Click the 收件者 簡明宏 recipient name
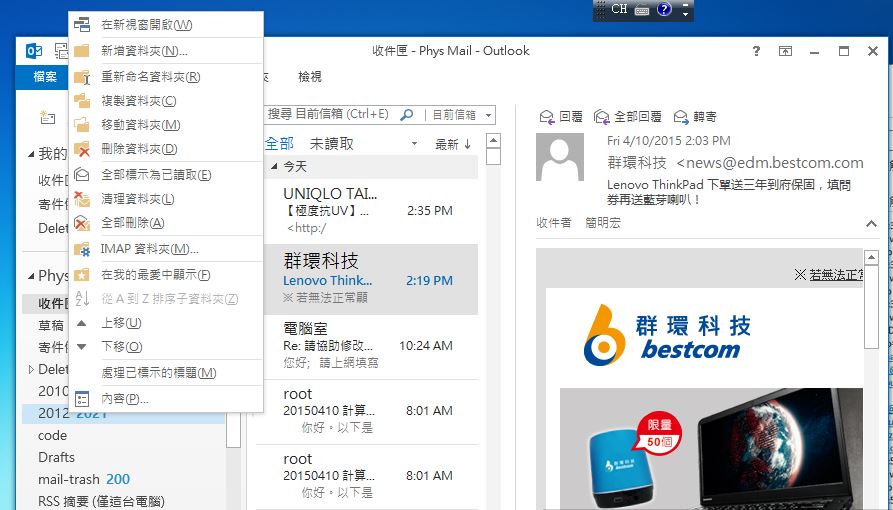Screen dimensions: 893x510 603,223
